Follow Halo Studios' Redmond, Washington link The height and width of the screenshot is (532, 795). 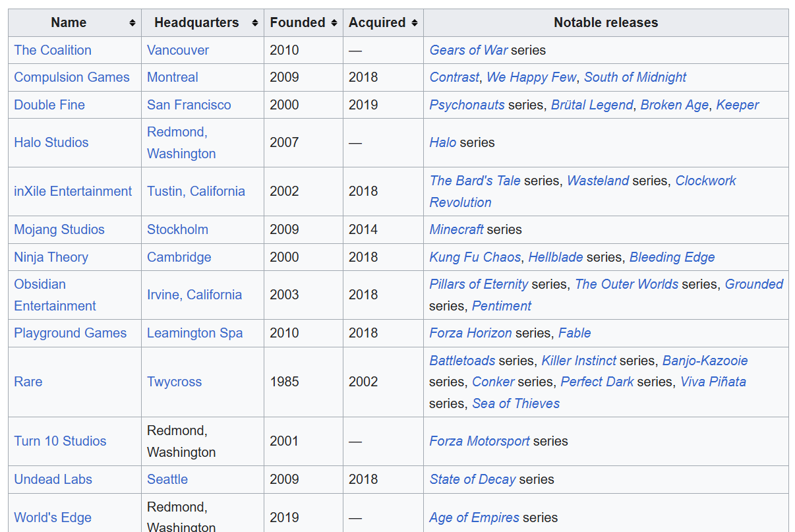(181, 142)
